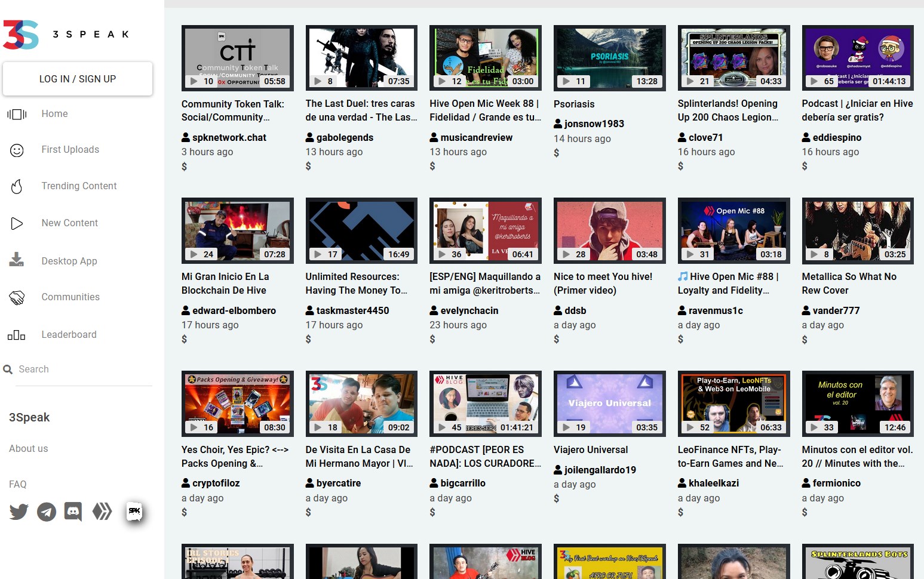The image size is (924, 579).
Task: Click music note icon on Hive Open Mic #88
Action: [x=683, y=276]
